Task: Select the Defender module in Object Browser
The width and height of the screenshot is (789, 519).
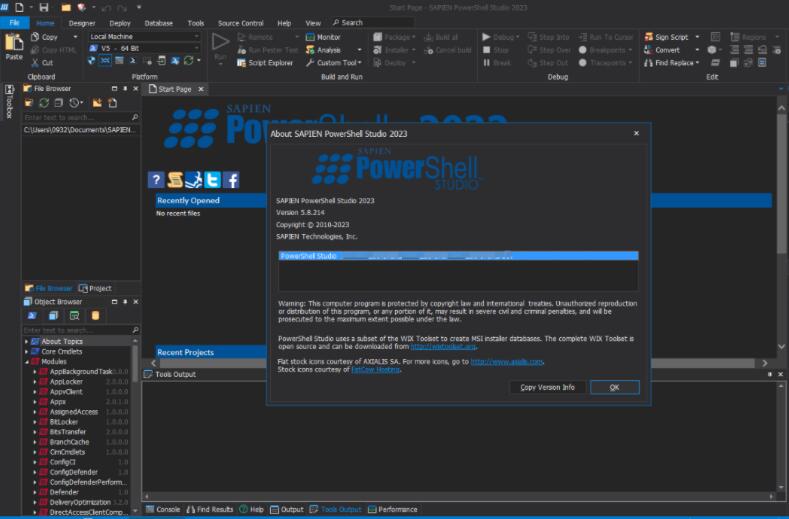Action: (x=64, y=492)
